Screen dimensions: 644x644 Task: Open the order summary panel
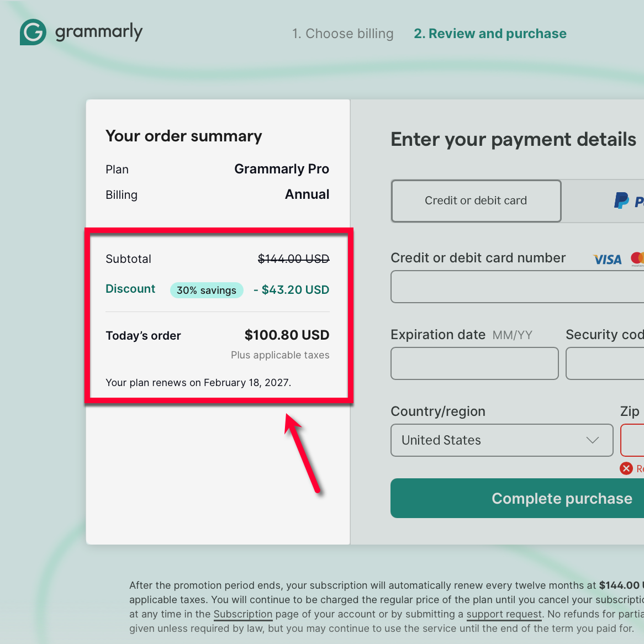[x=184, y=136]
